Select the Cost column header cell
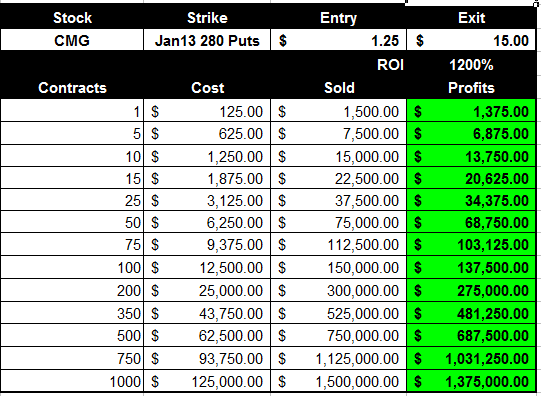Screen dimensions: 541x396 (207, 88)
